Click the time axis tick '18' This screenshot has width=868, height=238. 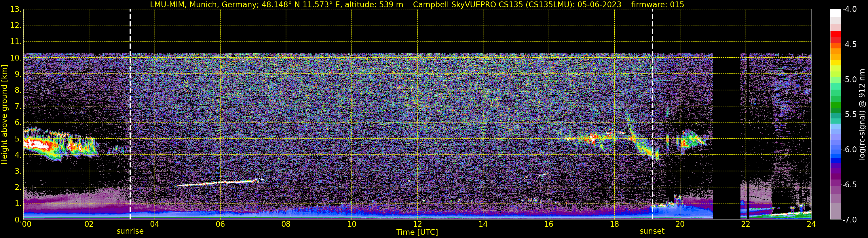click(615, 224)
